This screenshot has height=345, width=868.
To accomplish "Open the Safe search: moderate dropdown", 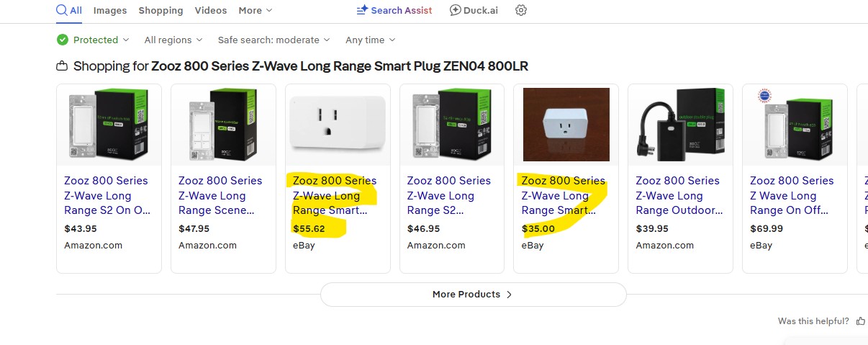I will point(273,40).
